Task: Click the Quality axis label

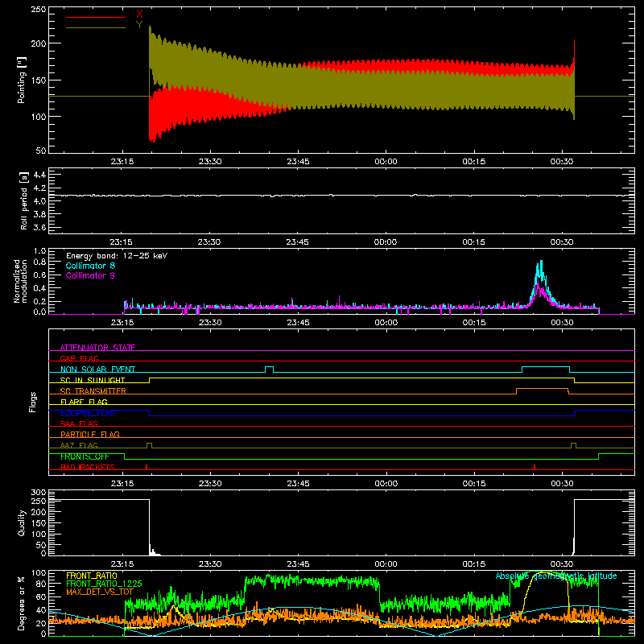Action: pos(22,522)
